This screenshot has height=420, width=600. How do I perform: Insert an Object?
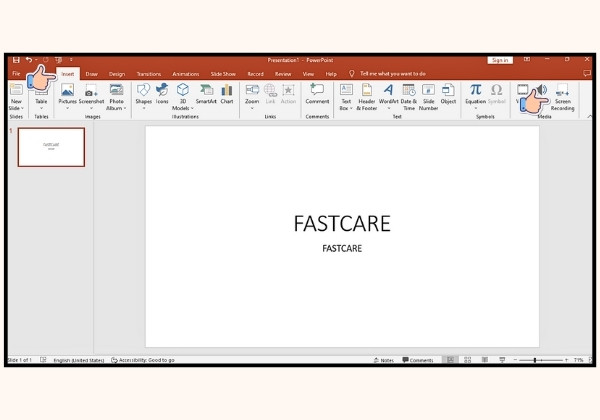(x=448, y=94)
